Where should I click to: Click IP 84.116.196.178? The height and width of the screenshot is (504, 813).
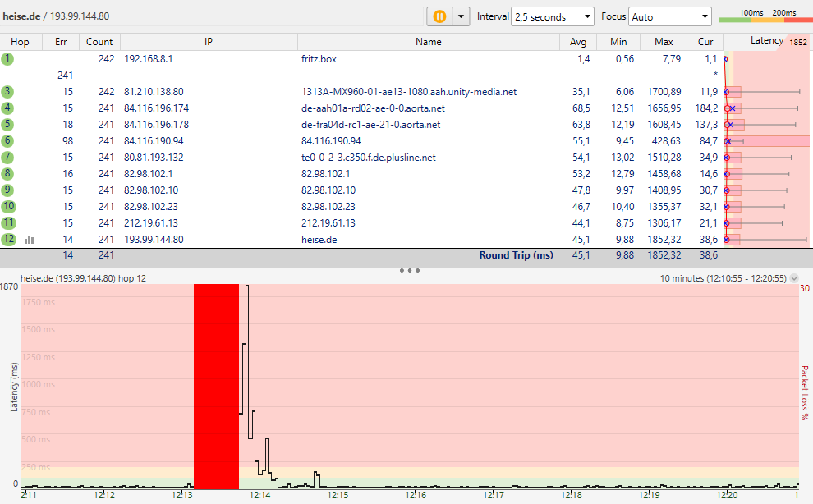coord(157,125)
